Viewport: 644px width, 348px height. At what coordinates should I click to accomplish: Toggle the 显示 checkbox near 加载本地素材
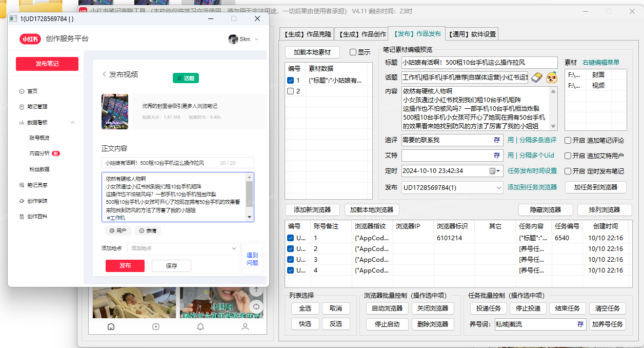352,52
